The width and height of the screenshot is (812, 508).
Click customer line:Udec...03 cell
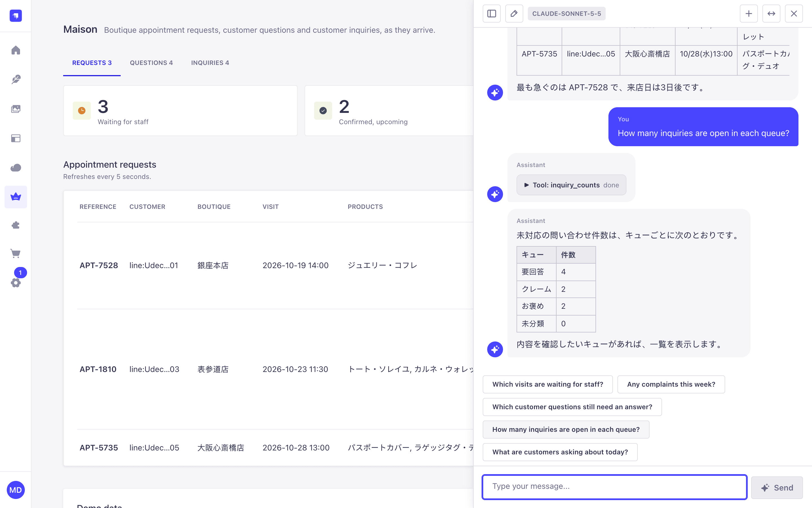coord(154,369)
